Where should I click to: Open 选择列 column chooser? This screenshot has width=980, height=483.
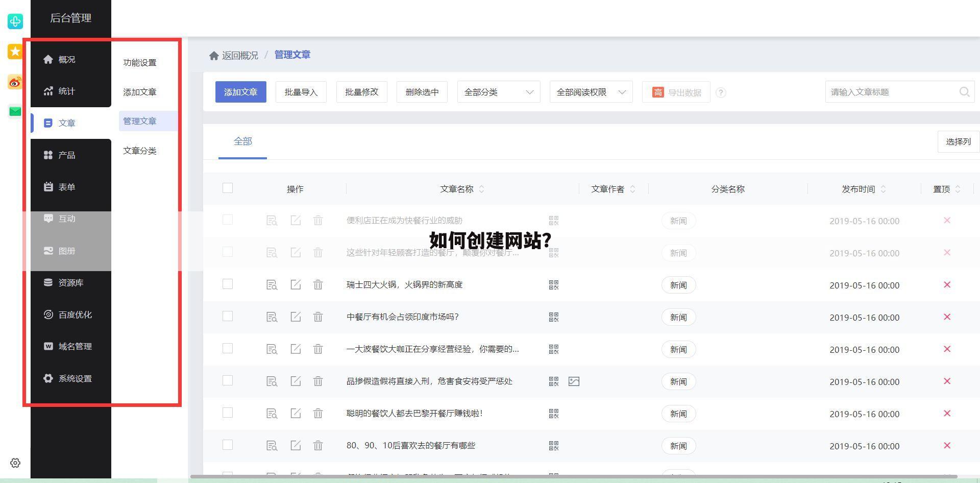tap(959, 141)
